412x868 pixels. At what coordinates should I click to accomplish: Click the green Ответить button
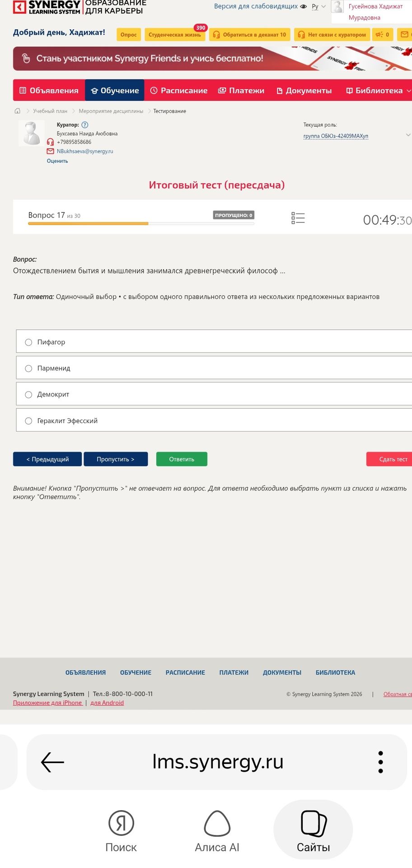[182, 459]
